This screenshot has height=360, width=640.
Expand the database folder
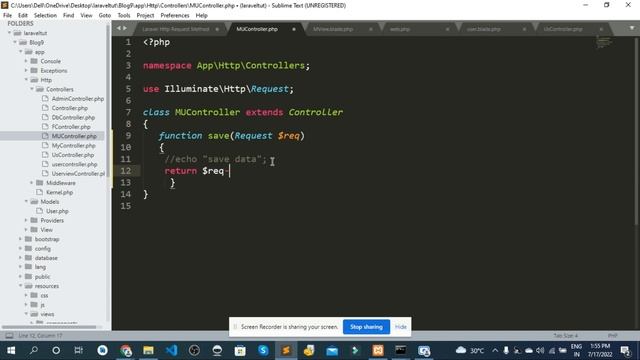tap(20, 258)
